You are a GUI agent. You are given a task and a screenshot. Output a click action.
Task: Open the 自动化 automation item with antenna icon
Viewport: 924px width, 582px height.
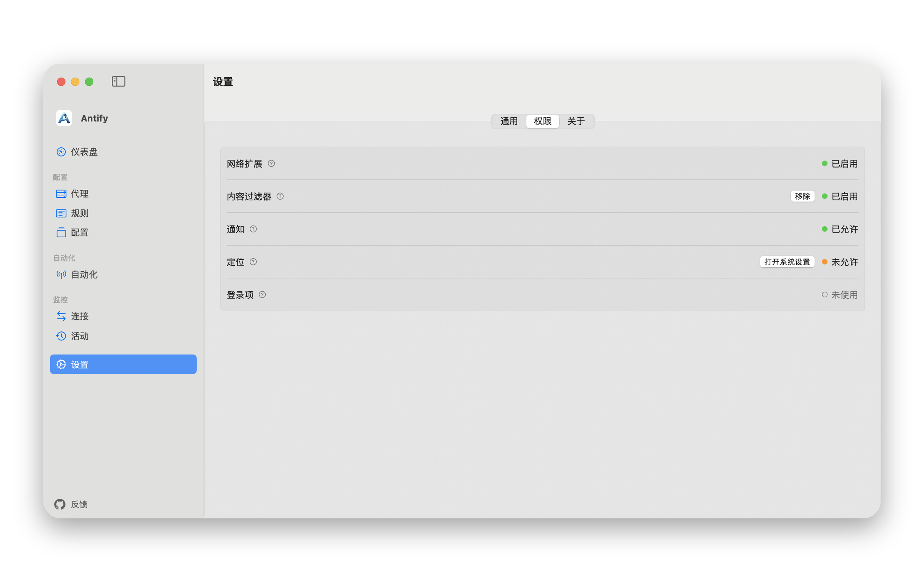pos(123,275)
